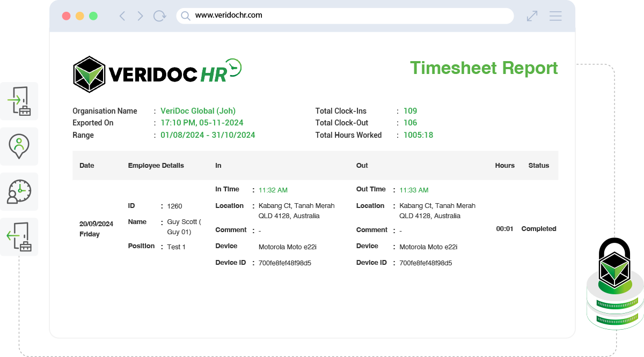Click the Status column header
This screenshot has width=644, height=357.
[538, 166]
